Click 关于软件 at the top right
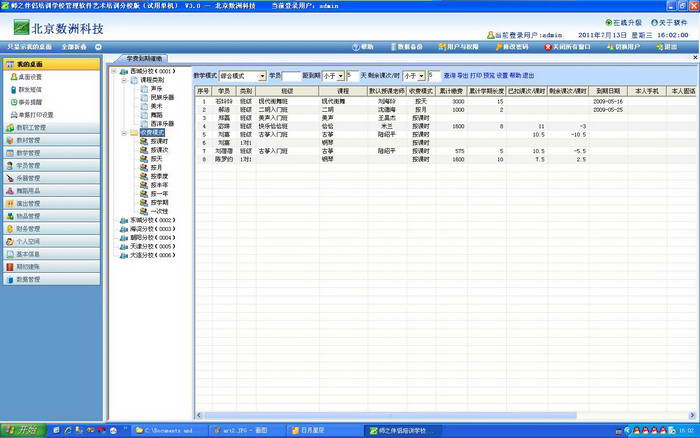The image size is (700, 438). click(x=669, y=22)
